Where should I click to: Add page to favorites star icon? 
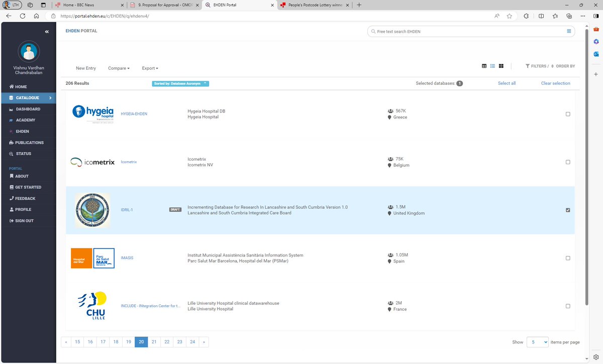tap(510, 16)
